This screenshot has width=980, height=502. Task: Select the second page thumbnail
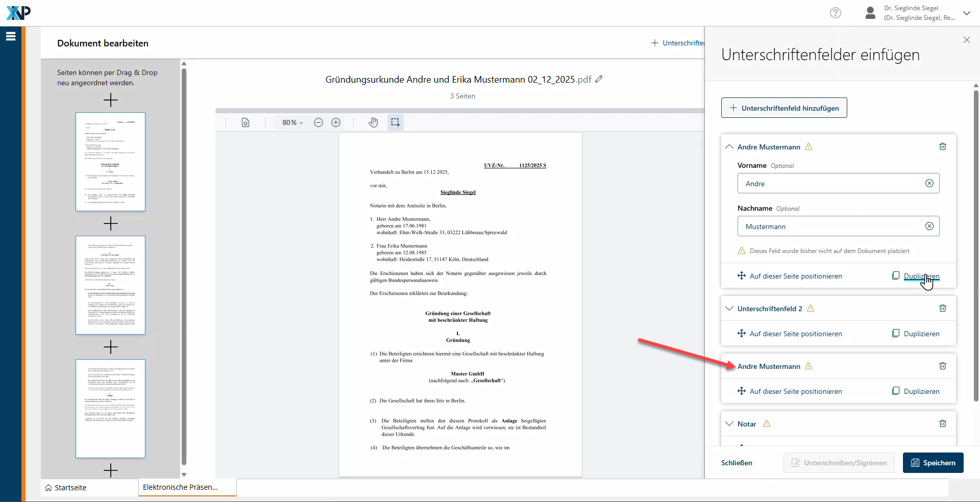click(110, 285)
